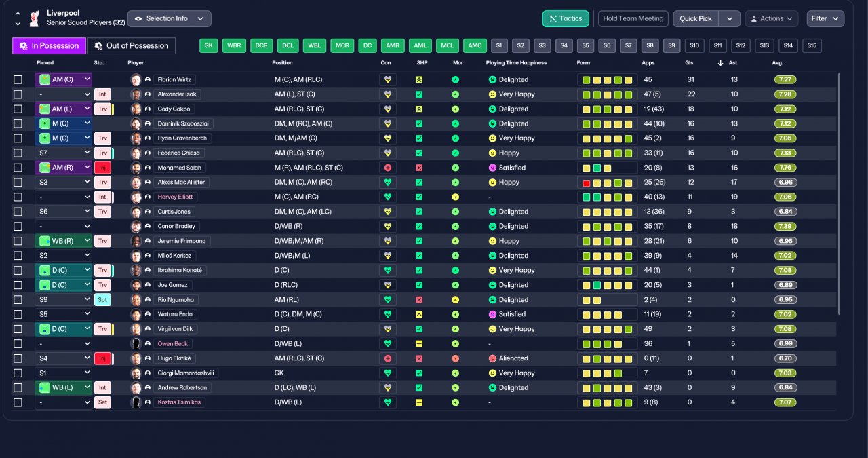868x458 pixels.
Task: Click Rio Ngumoha's condition heart icon
Action: click(388, 300)
